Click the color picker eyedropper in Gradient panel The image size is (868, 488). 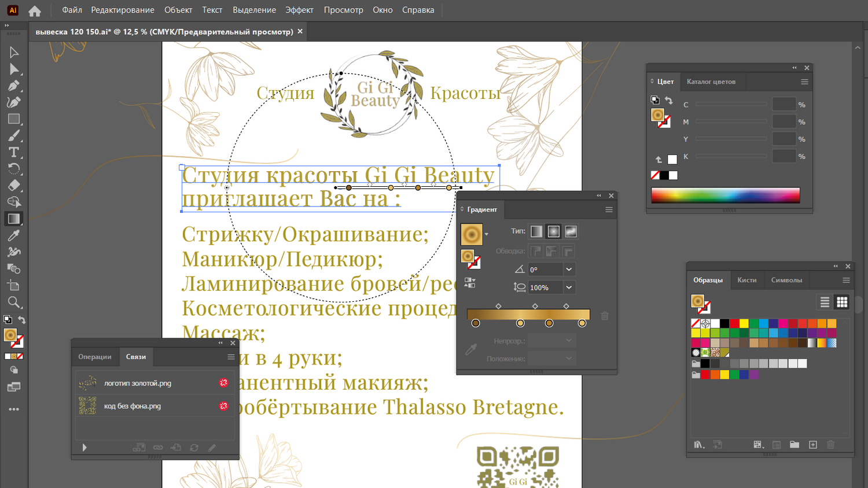pyautogui.click(x=471, y=349)
